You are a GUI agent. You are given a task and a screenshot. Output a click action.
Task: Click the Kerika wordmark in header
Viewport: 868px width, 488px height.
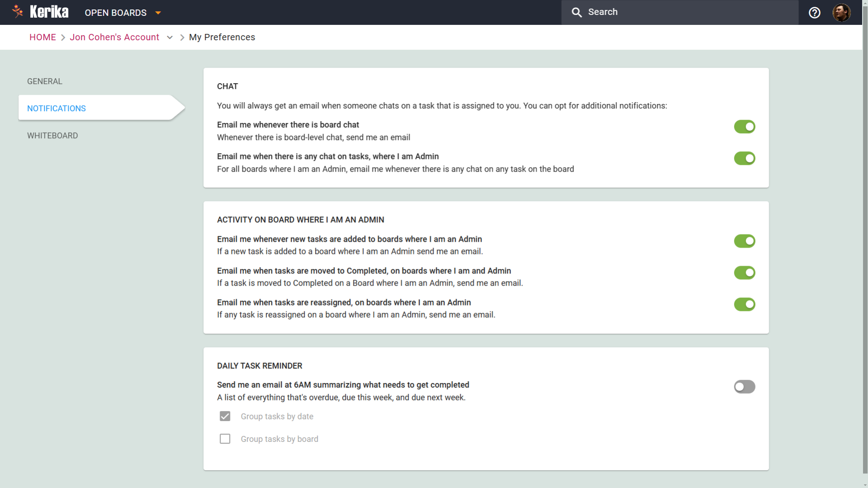pos(49,12)
